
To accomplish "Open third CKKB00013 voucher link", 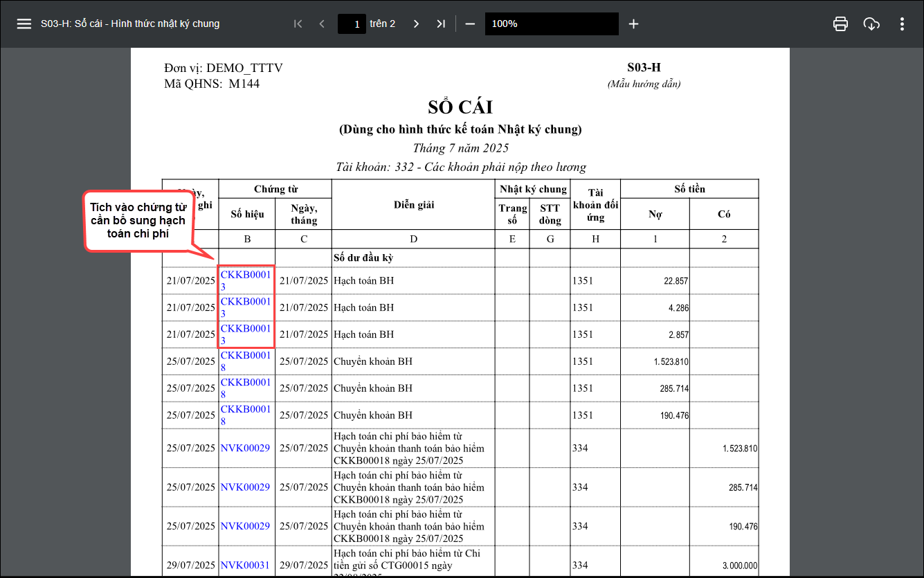I will [x=246, y=329].
